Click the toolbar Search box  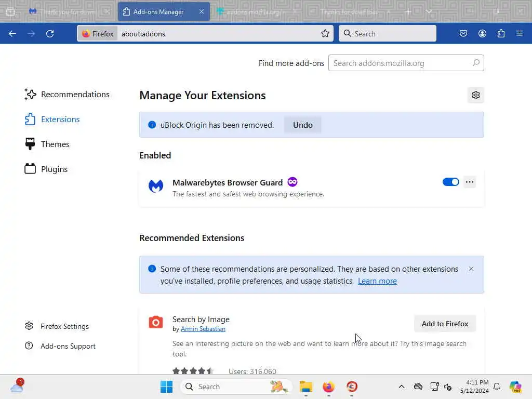pyautogui.click(x=388, y=34)
